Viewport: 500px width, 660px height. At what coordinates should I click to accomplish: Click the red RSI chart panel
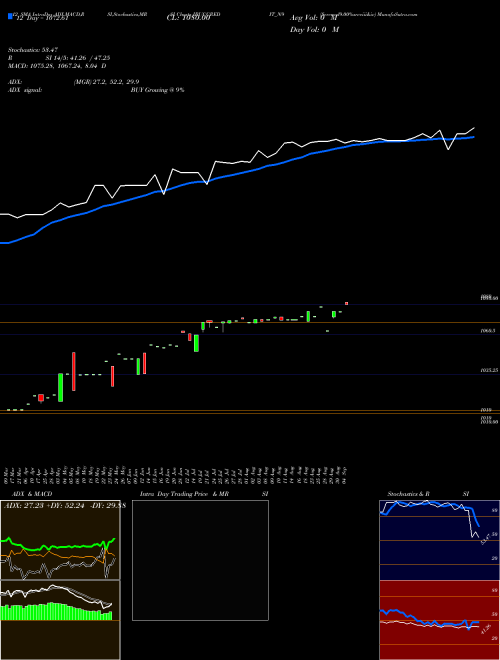pyautogui.click(x=439, y=620)
